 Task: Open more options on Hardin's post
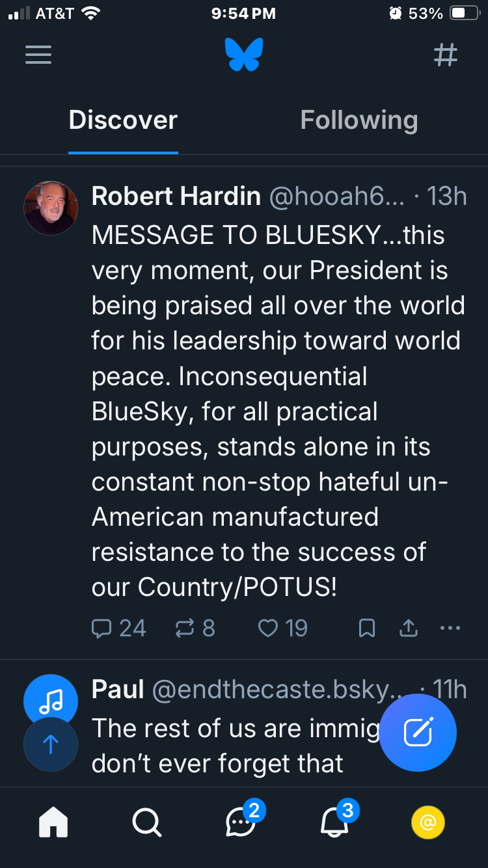point(450,628)
